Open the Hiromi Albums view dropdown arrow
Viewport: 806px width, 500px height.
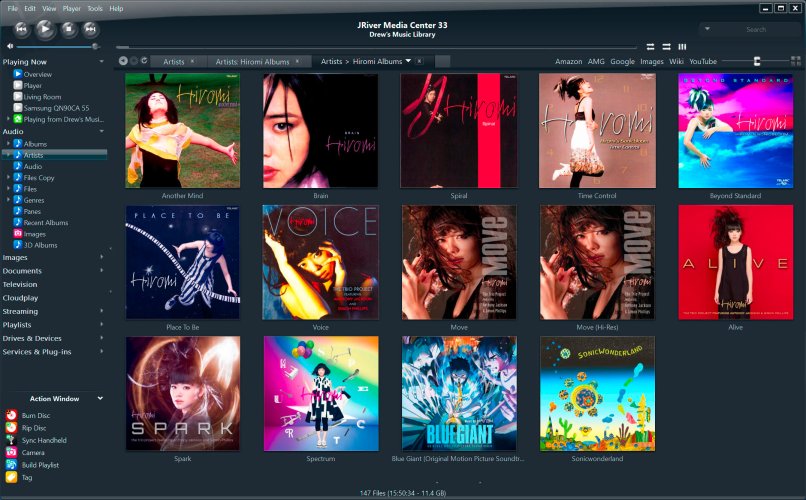(408, 61)
